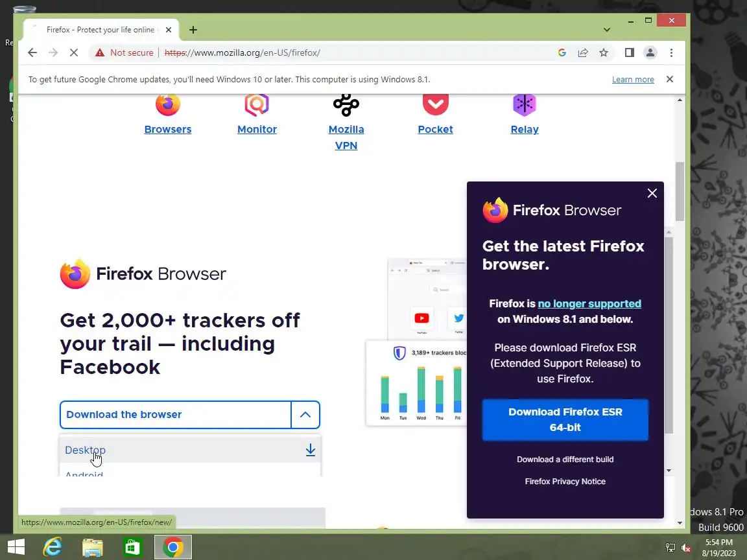Go back using the browser back arrow
The height and width of the screenshot is (560, 747).
click(32, 53)
